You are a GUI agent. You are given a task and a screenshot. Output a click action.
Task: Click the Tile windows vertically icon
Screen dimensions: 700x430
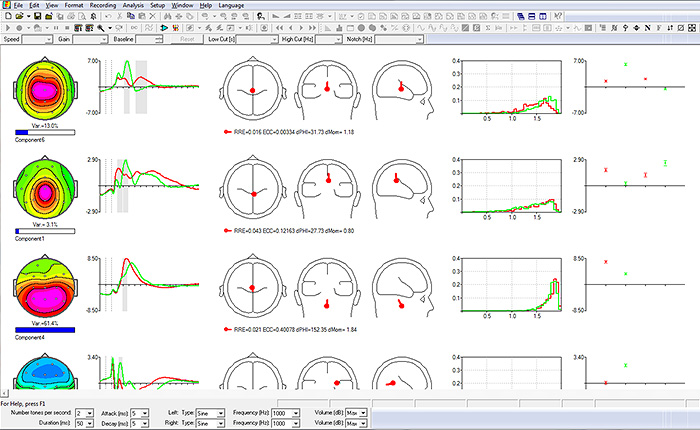(542, 17)
